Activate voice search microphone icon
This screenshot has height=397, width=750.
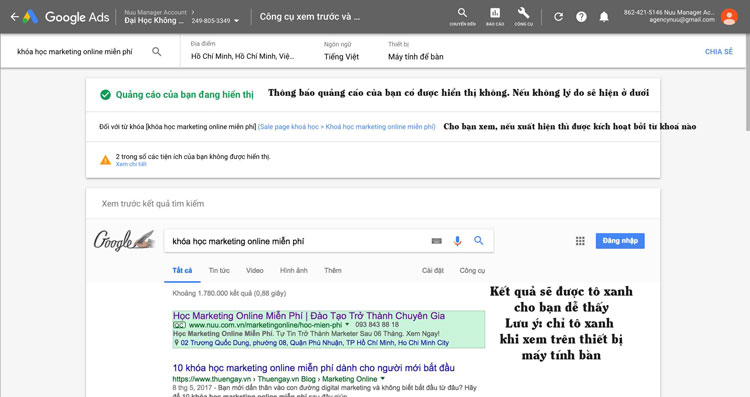click(457, 241)
